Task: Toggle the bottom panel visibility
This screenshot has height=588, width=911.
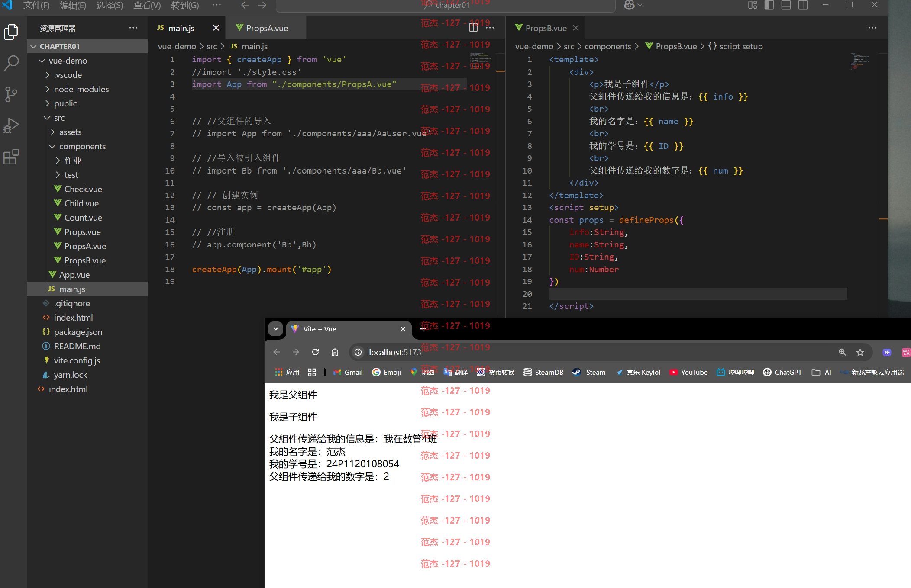Action: (x=786, y=5)
